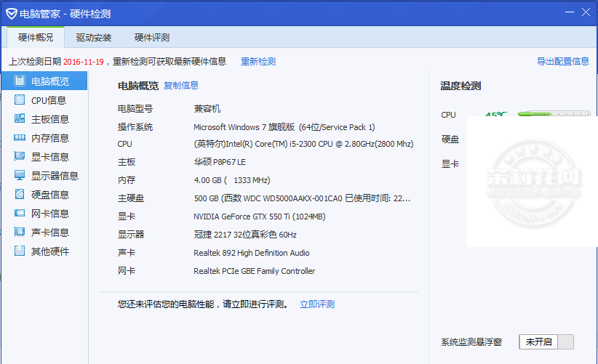Click the Realtek PCIe GBE Family Controller value
The width and height of the screenshot is (598, 364).
pos(255,271)
